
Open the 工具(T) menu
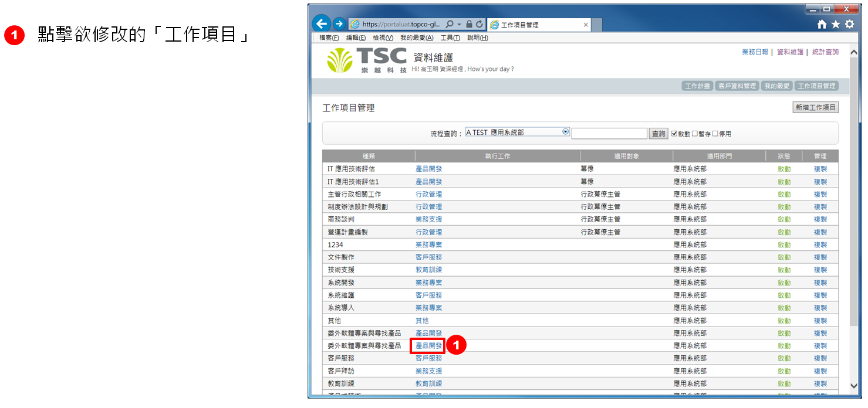tap(450, 38)
